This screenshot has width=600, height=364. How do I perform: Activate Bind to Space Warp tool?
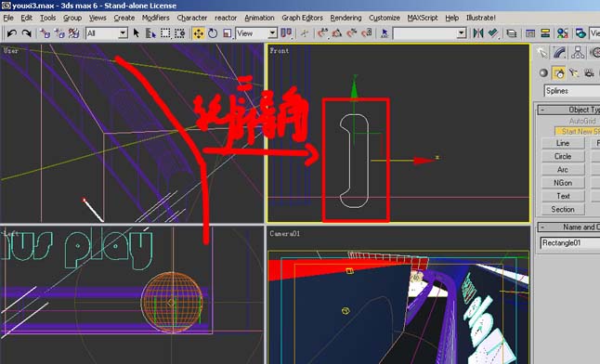74,33
